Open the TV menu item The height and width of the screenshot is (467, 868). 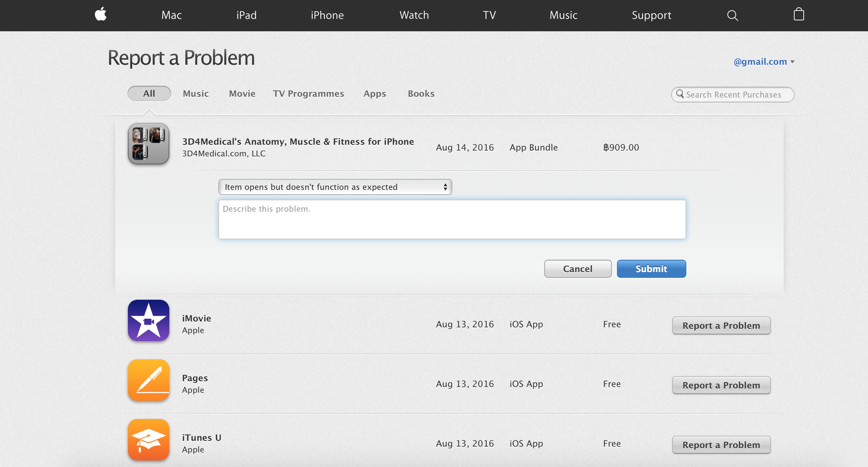point(489,15)
